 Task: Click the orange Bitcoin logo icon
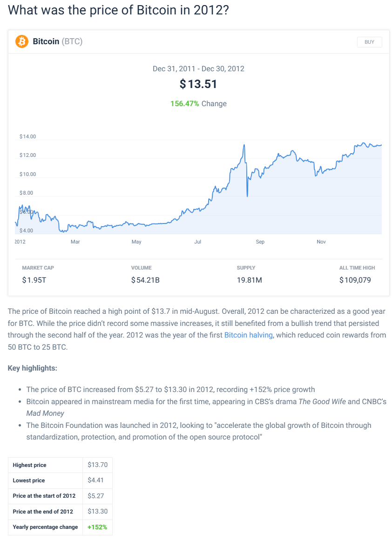(x=22, y=41)
